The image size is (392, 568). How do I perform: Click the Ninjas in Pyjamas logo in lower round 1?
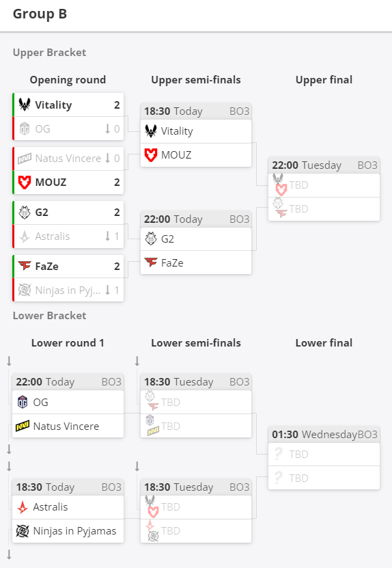click(x=23, y=530)
